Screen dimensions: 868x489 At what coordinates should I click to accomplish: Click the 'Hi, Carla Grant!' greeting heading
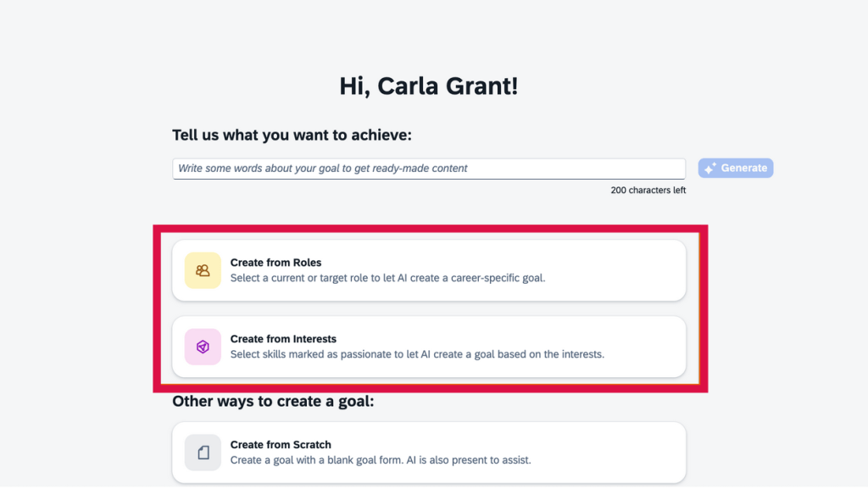click(428, 86)
